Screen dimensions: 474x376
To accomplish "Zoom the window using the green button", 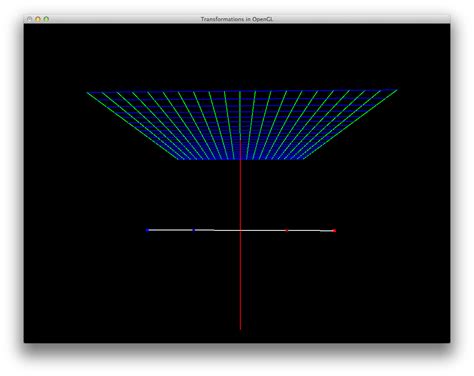I will coord(46,19).
